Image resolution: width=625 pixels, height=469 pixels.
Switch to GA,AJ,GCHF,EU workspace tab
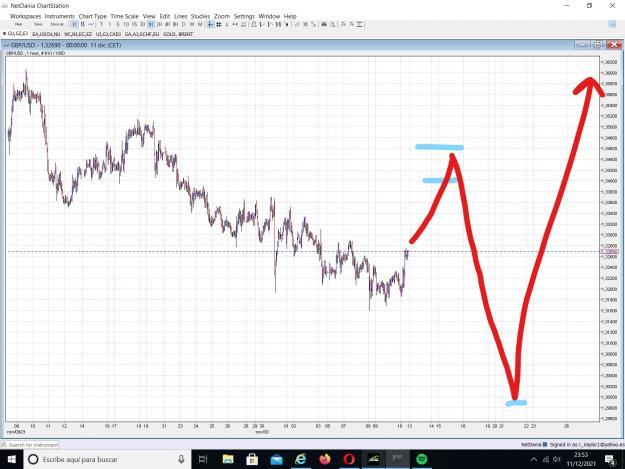[142, 34]
